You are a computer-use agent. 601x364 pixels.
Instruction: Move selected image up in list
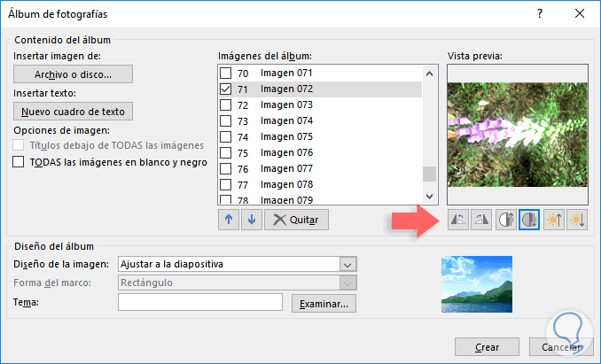229,220
